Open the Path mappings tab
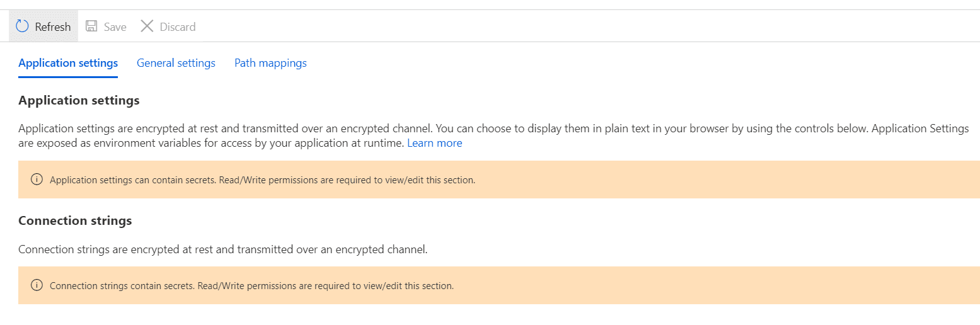Screen dimensions: 980x325 [x=270, y=63]
